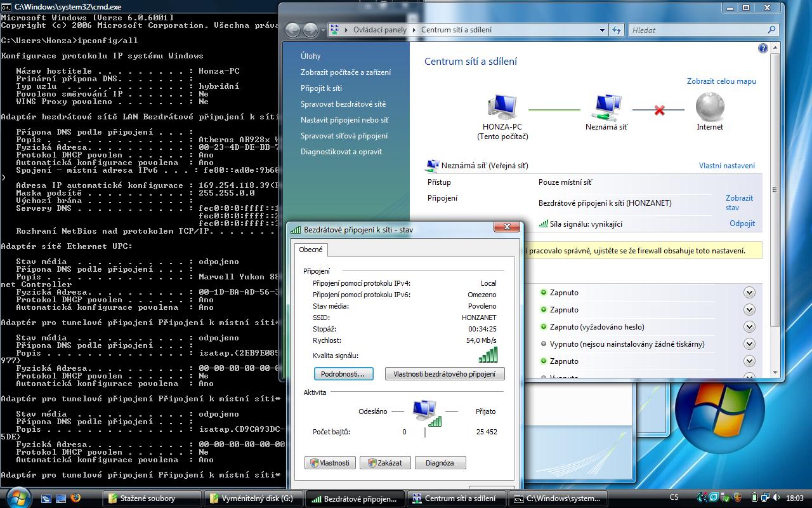The image size is (812, 508).
Task: Open the address bar history dropdown arrow
Action: [x=602, y=30]
